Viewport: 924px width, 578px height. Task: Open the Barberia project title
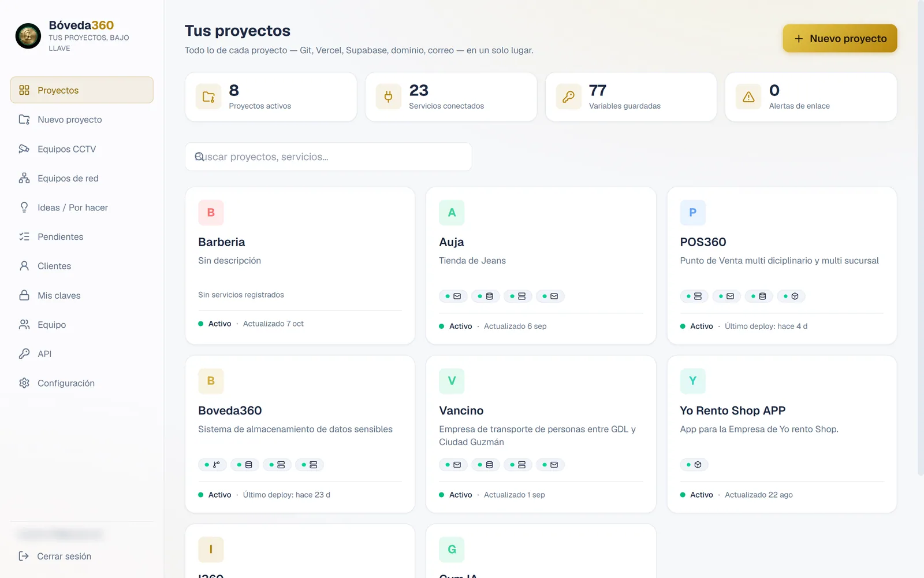222,242
